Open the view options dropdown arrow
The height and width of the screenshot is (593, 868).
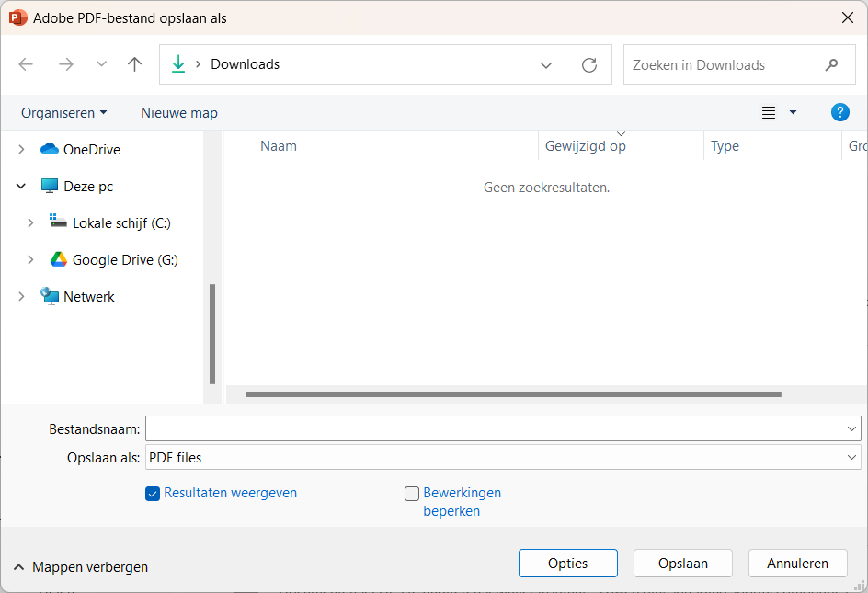click(x=793, y=113)
